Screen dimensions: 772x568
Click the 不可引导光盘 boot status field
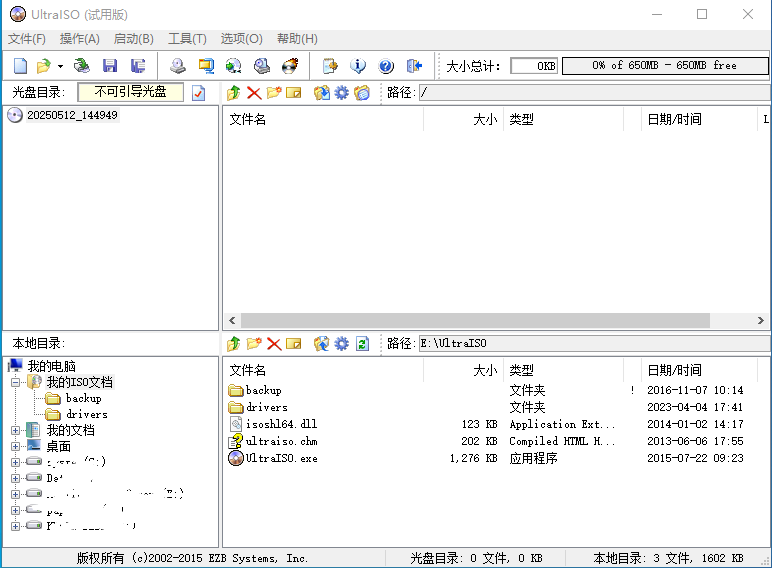pos(130,92)
